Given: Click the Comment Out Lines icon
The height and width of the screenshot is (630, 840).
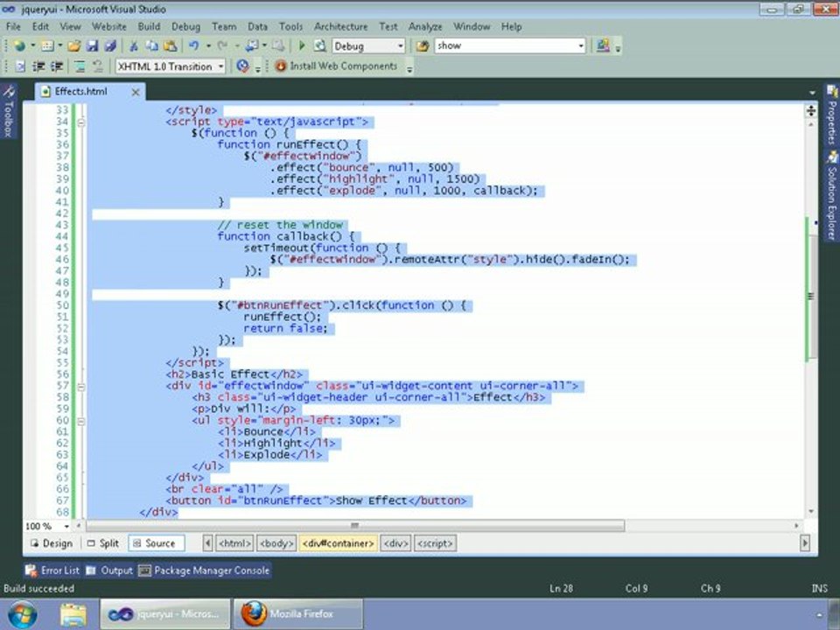Looking at the screenshot, I should (x=80, y=66).
